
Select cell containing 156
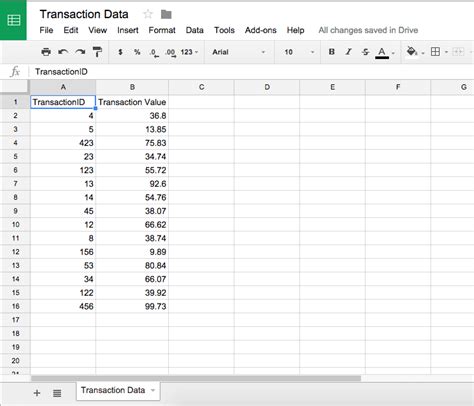63,252
